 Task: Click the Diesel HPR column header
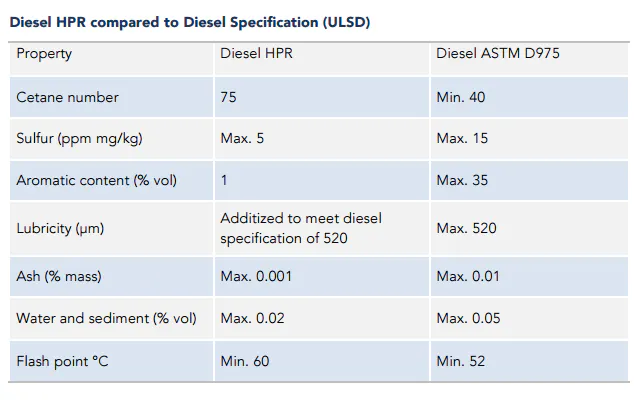[254, 54]
